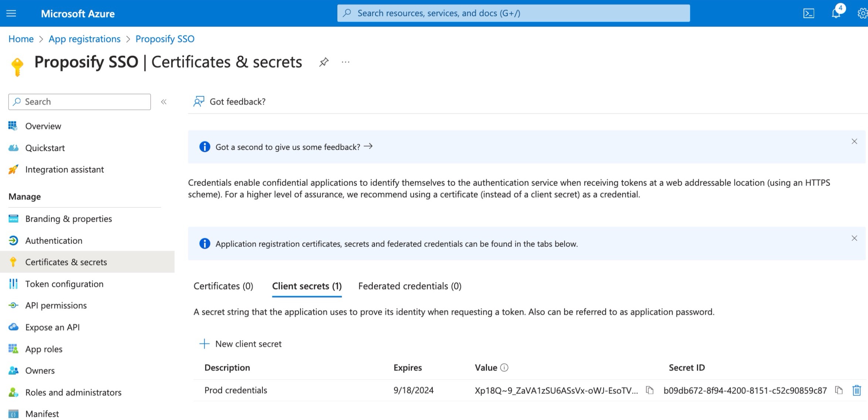Open Cloud Shell from the top bar
868x420 pixels.
pos(809,13)
